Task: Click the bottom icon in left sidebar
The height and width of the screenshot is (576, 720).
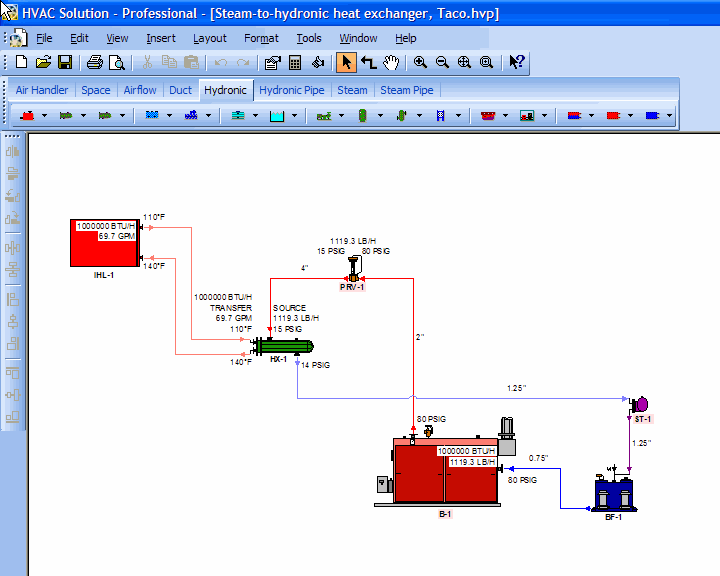Action: coord(12,417)
